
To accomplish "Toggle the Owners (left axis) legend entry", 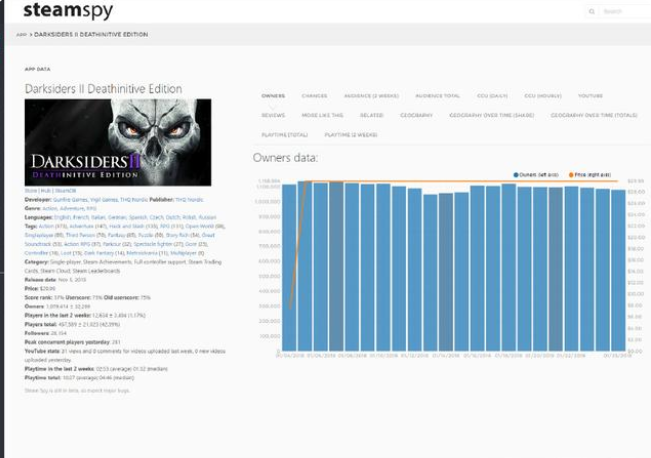I will click(x=536, y=175).
